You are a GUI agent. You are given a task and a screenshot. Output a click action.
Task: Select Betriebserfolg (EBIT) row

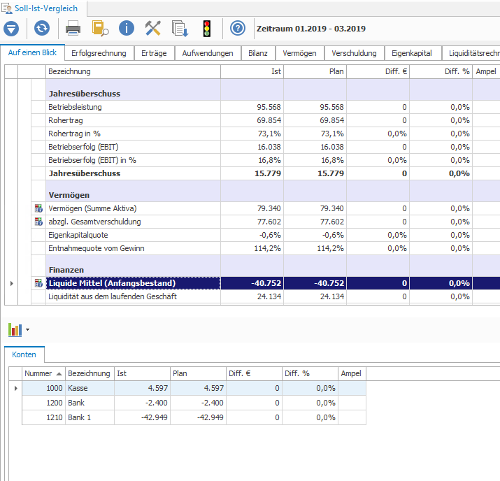point(266,147)
